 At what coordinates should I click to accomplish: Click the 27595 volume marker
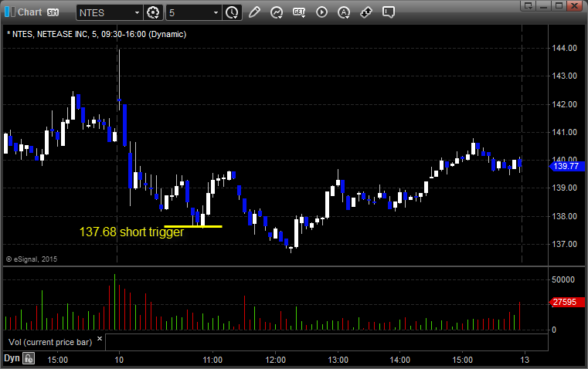(566, 302)
